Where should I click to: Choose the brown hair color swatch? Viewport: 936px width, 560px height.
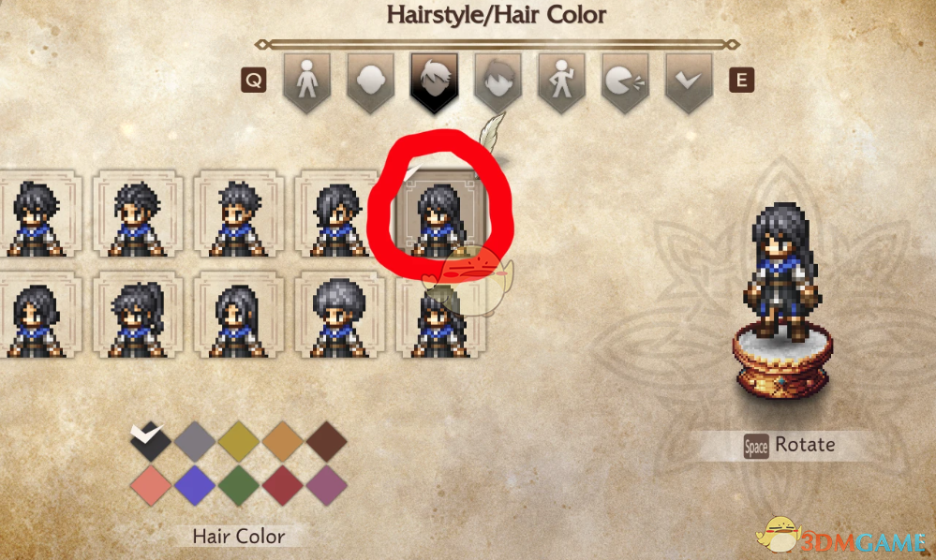(x=327, y=442)
